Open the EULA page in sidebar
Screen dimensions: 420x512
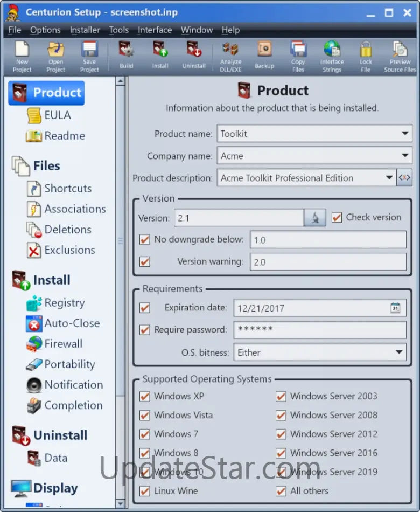tap(49, 115)
